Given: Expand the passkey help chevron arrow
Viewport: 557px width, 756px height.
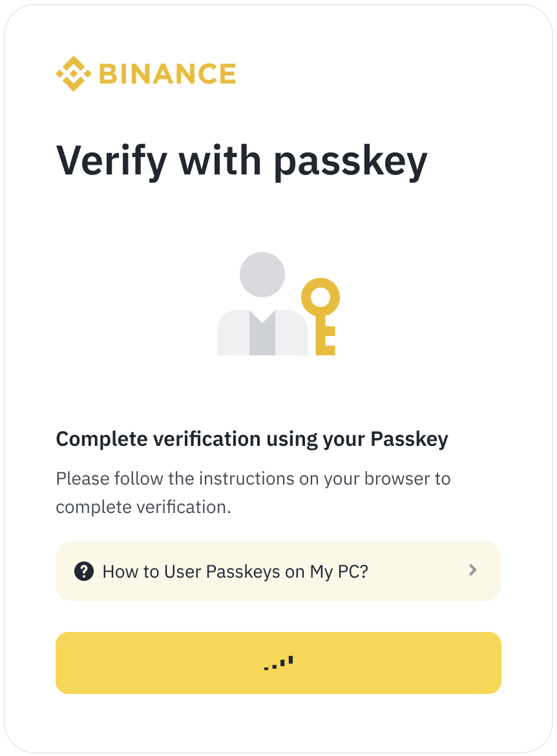Looking at the screenshot, I should point(473,570).
